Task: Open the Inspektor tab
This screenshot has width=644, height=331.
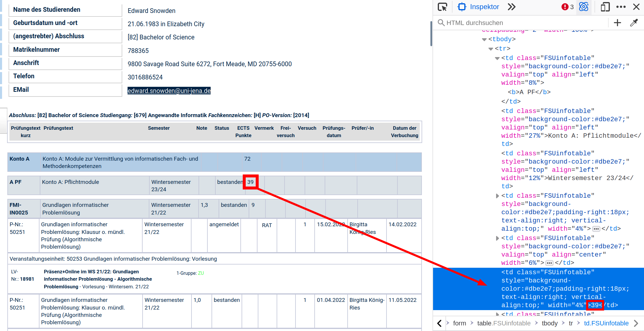Action: click(478, 7)
